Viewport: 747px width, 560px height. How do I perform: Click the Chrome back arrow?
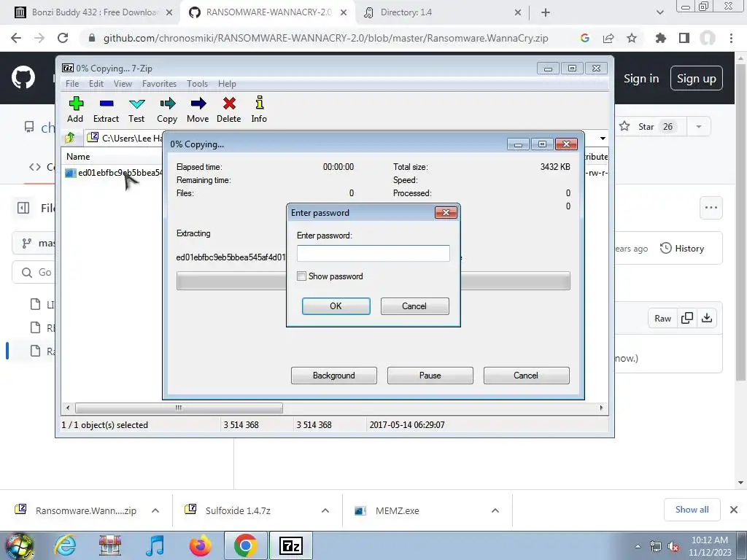pos(16,38)
